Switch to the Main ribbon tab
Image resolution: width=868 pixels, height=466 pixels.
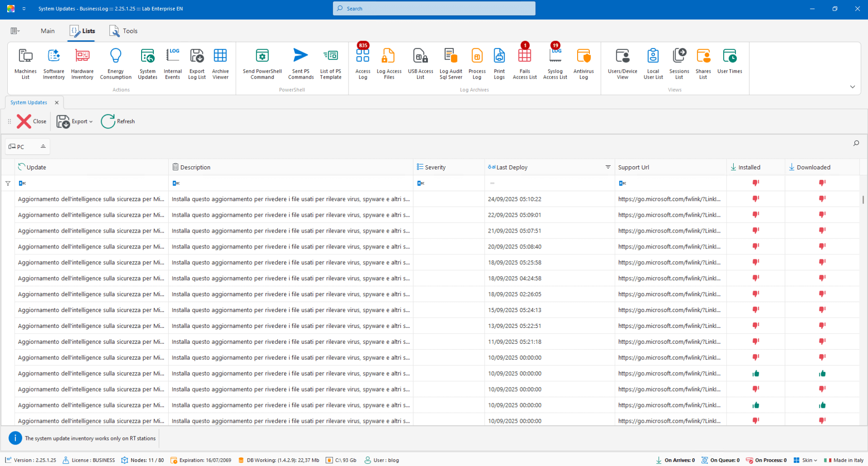[x=48, y=31]
